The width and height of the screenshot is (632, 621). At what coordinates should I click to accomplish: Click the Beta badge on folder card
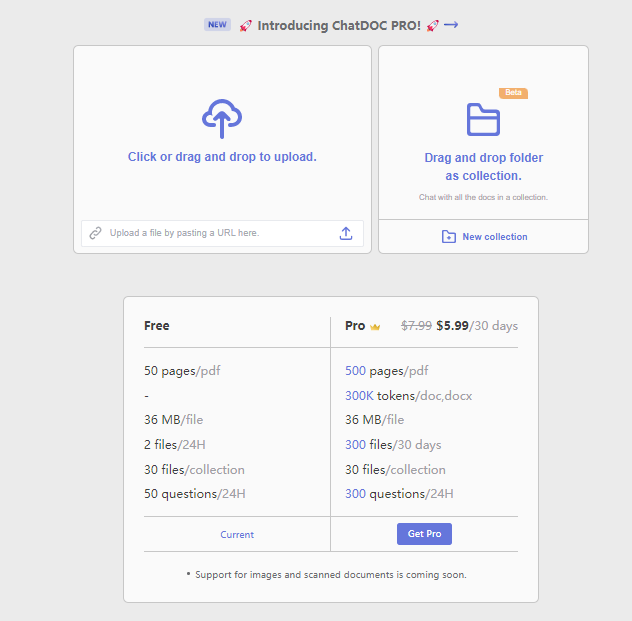[513, 93]
